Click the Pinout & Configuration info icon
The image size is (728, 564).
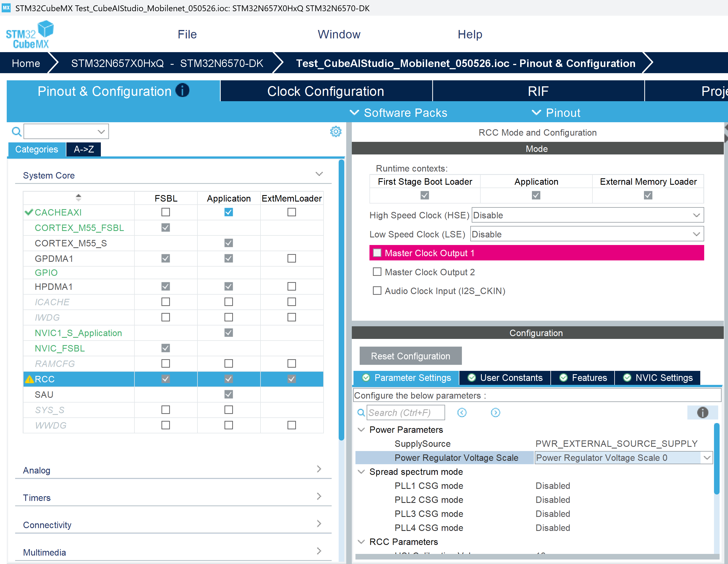tap(182, 90)
